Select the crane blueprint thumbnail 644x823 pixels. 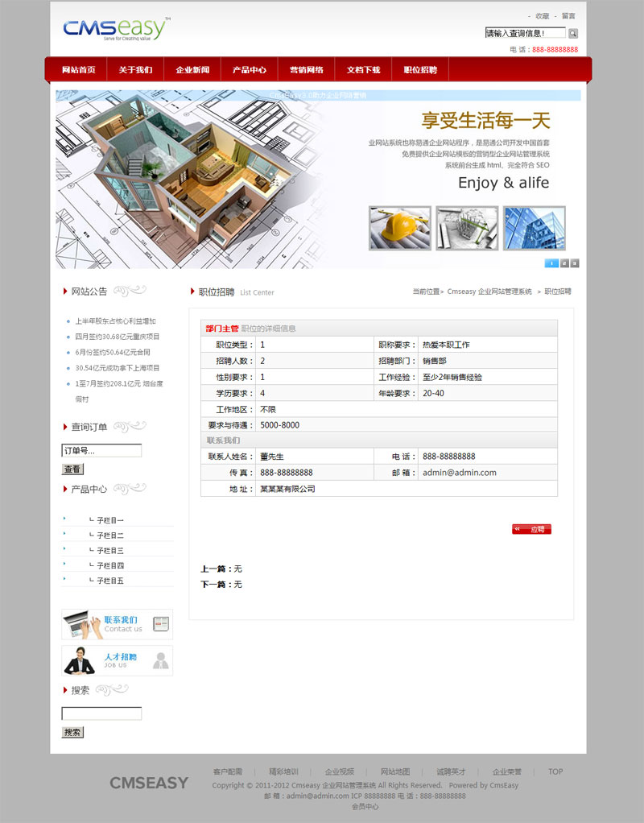tap(467, 228)
